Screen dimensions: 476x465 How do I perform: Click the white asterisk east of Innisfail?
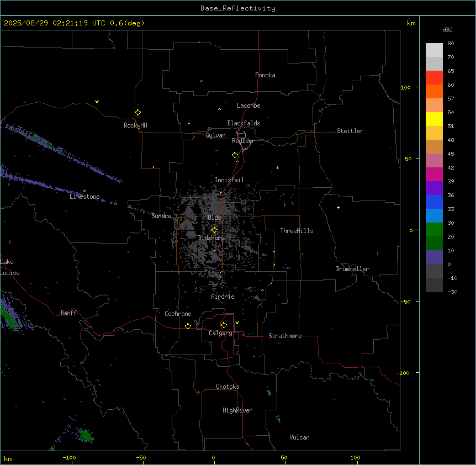(x=277, y=167)
